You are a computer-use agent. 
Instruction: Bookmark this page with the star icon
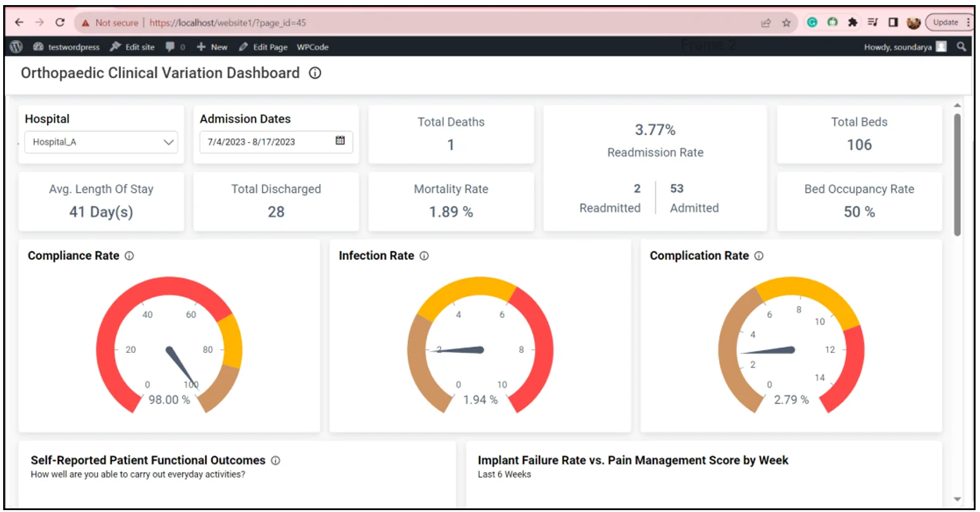tap(786, 23)
